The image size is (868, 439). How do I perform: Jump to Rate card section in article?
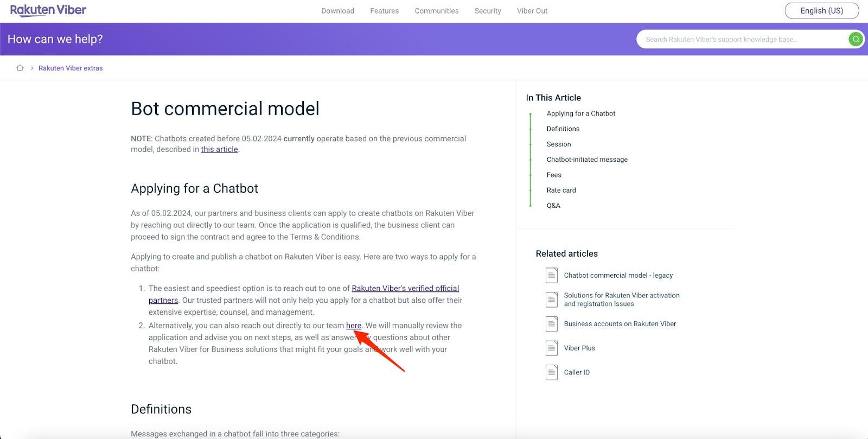(561, 190)
